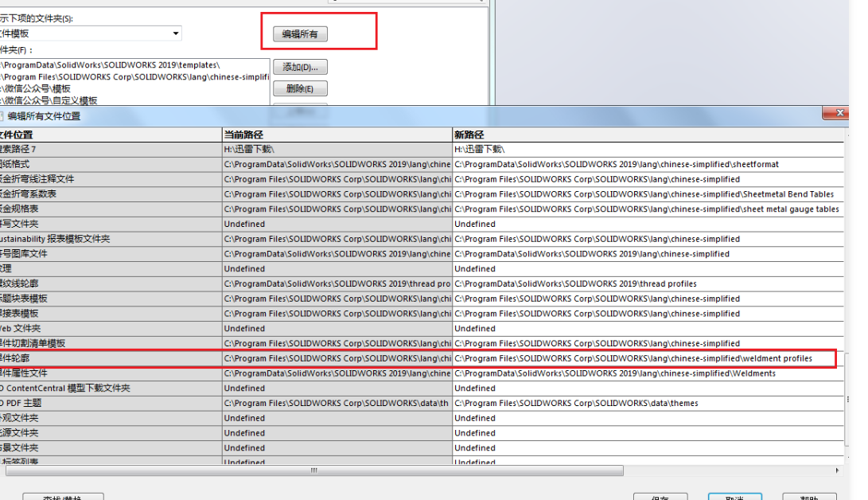Select the 金折弯线注释文件 row label
Screen dimensions: 868x500
pyautogui.click(x=111, y=179)
